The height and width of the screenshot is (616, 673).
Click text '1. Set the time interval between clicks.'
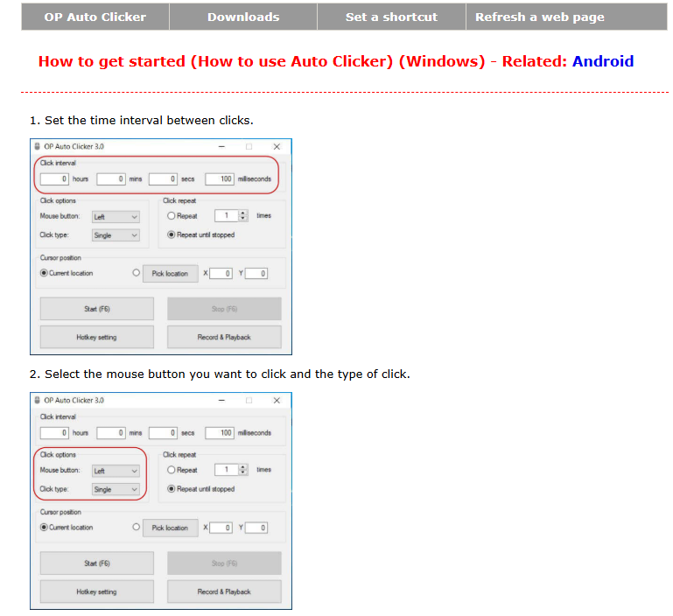coord(141,120)
